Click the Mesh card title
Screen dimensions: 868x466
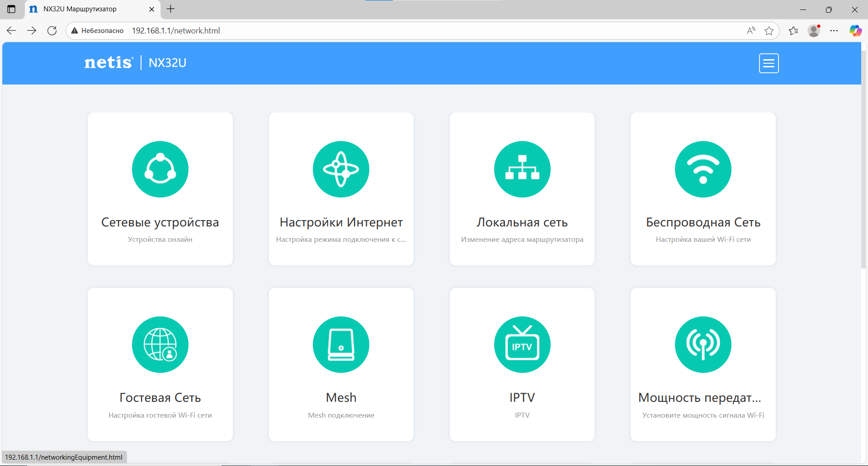pyautogui.click(x=341, y=398)
